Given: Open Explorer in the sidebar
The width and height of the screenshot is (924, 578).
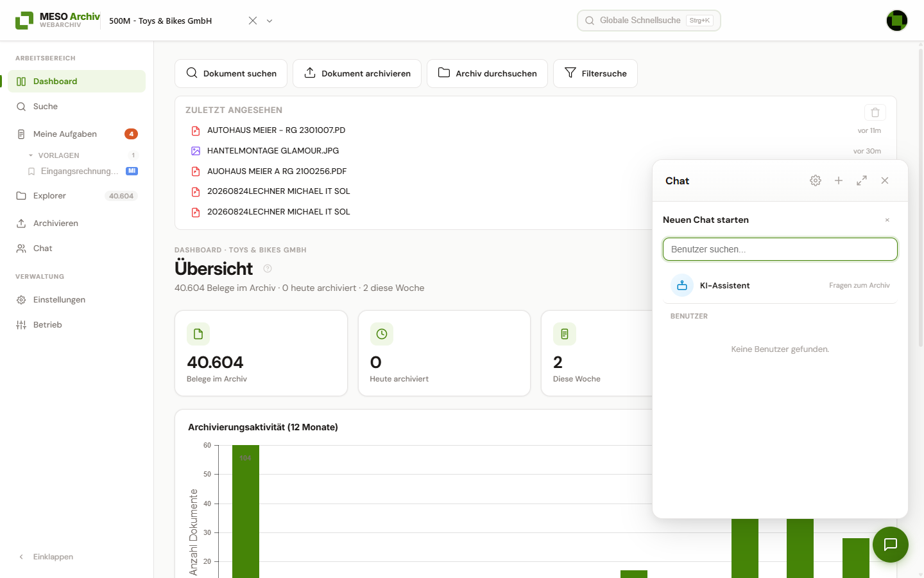Looking at the screenshot, I should point(77,196).
